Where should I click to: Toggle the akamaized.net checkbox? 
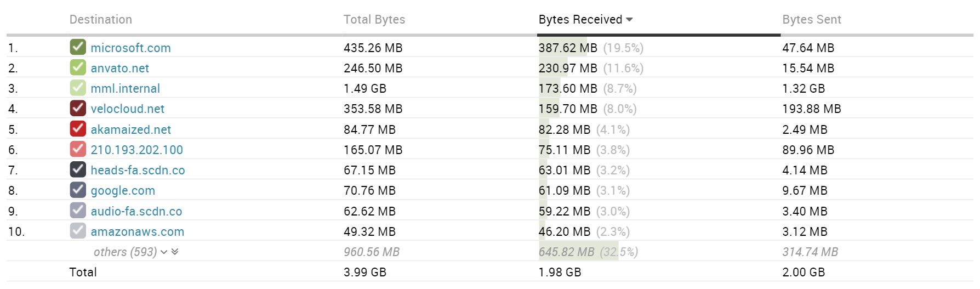coord(78,129)
